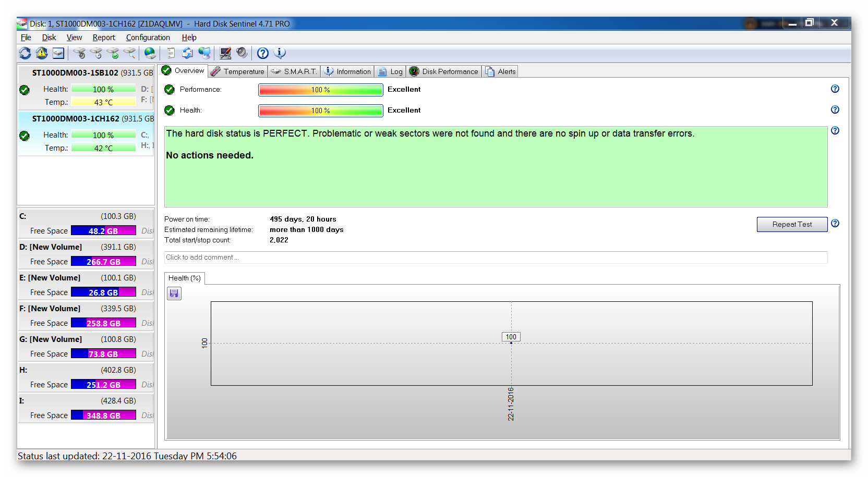Switch to the S.M.A.R.T. tab
868x477 pixels.
294,71
